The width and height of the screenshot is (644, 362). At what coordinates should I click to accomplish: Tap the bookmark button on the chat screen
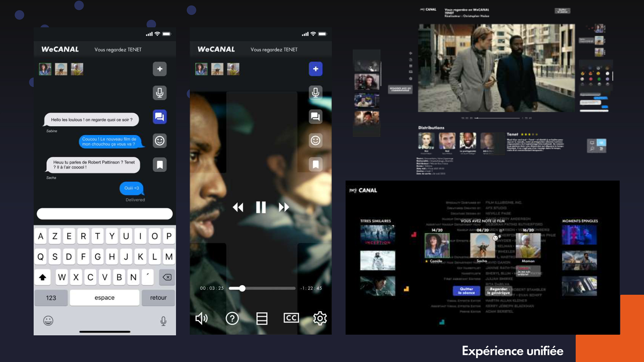pyautogui.click(x=160, y=165)
